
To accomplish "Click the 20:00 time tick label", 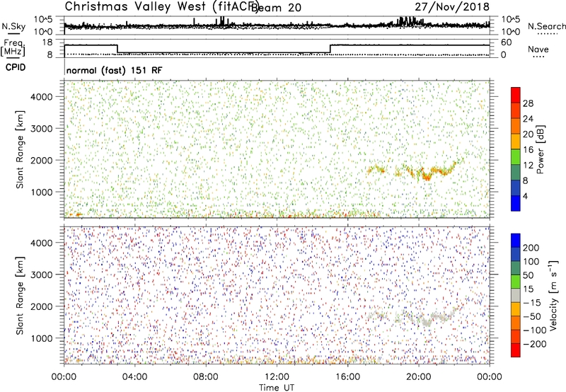I will coord(419,377).
